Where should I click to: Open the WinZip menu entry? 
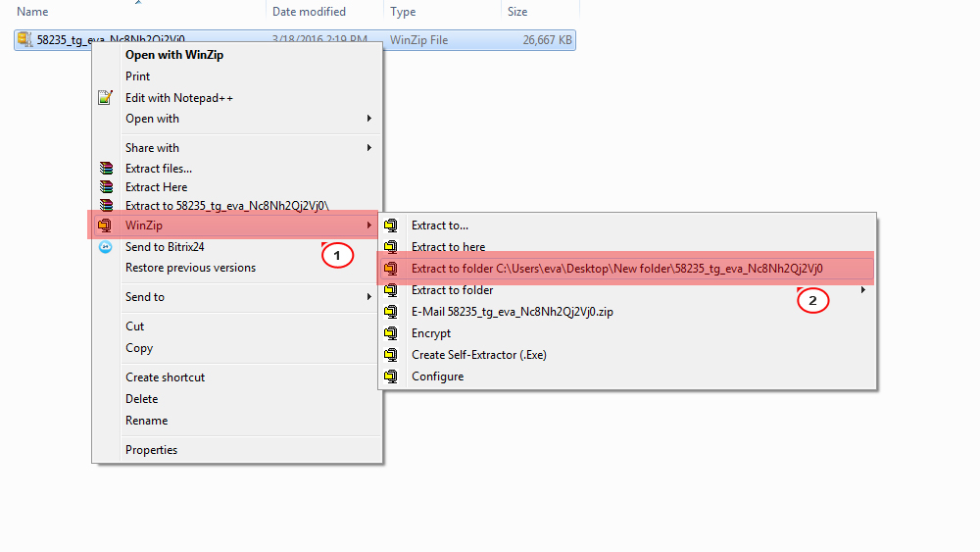point(237,226)
